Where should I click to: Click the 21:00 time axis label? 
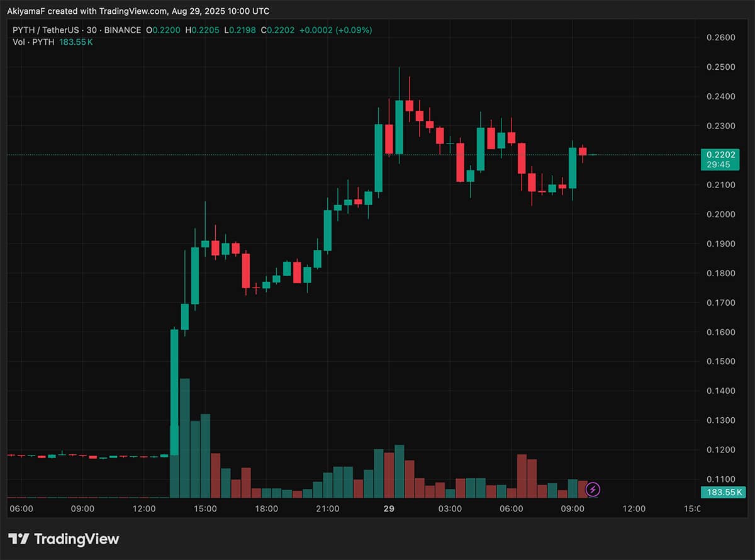pyautogui.click(x=327, y=508)
